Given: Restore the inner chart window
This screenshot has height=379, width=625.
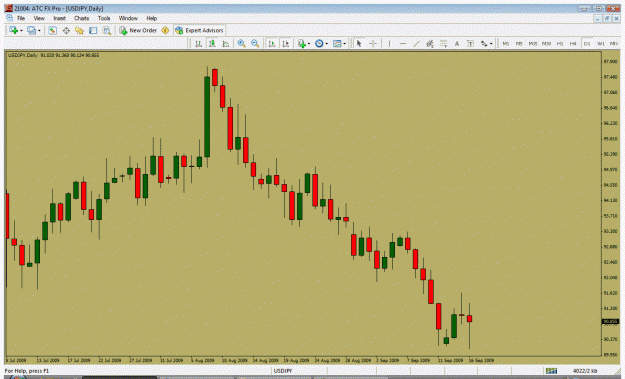Looking at the screenshot, I should (607, 19).
